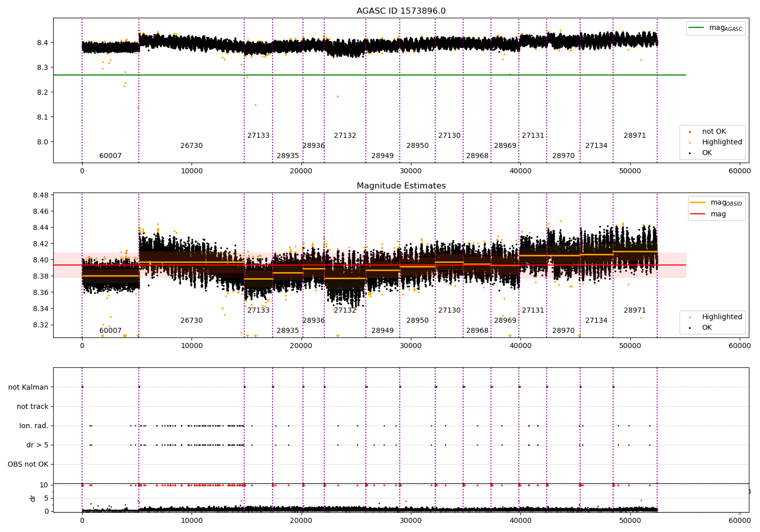Click the 'OBS not OK' row label
The height and width of the screenshot is (532, 760).
(28, 465)
